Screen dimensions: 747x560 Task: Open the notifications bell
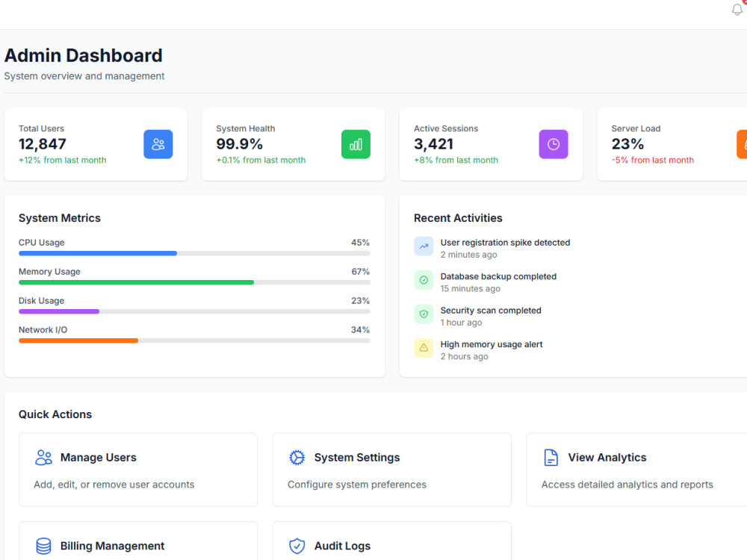pos(737,10)
